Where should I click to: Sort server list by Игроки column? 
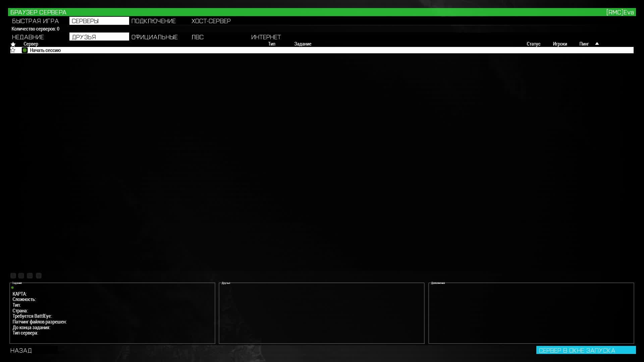(x=560, y=44)
